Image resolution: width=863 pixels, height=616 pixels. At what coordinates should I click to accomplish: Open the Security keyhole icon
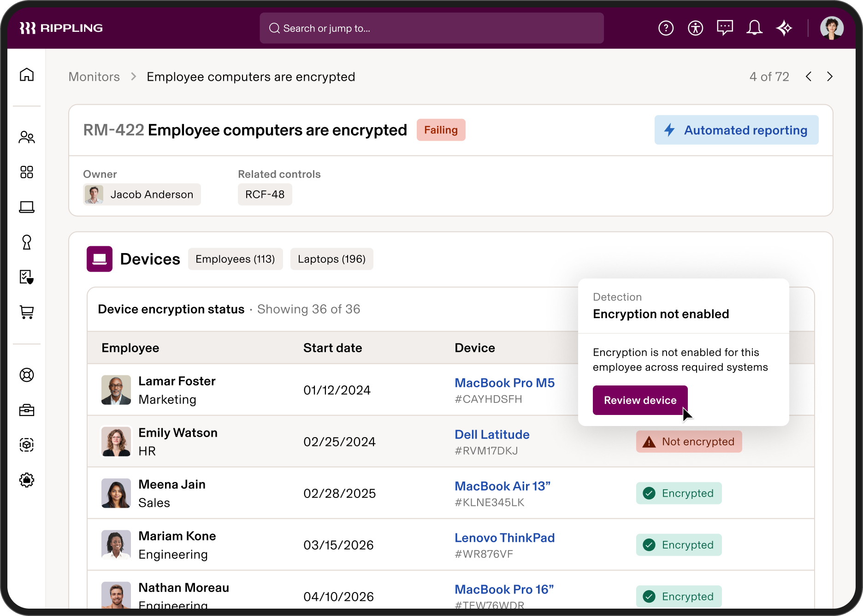27,243
